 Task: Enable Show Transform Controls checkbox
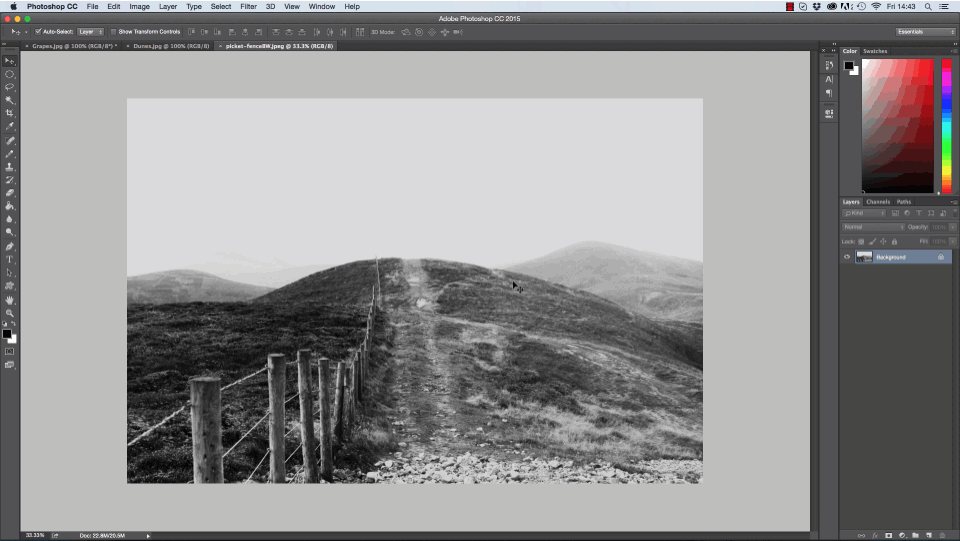[113, 32]
